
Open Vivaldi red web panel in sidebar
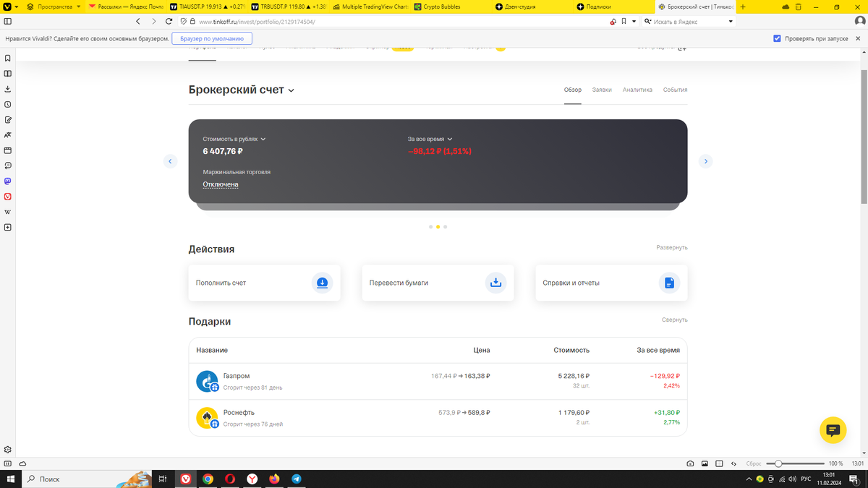8,197
